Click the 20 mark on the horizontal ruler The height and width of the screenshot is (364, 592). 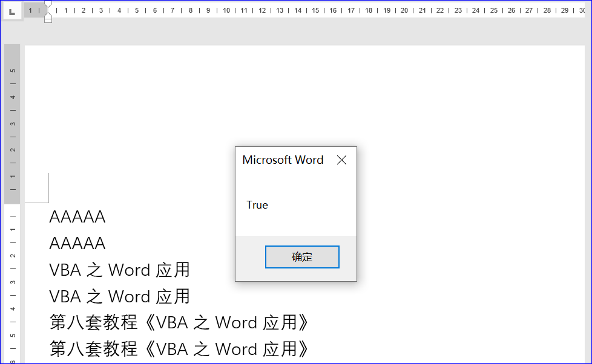(x=404, y=10)
